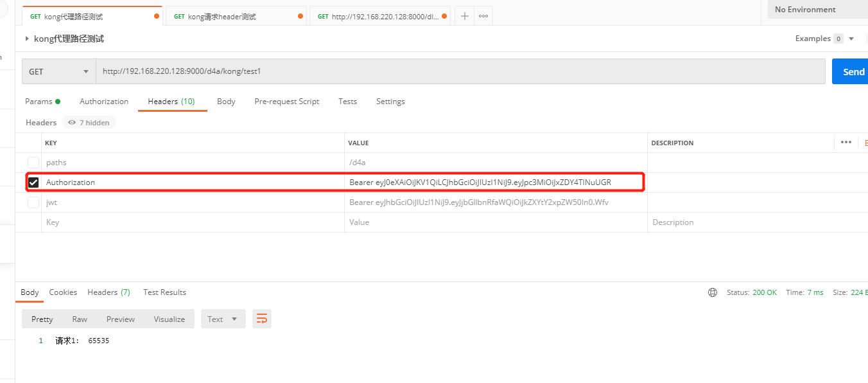Expand the kong代理路径测试 request description triangle
868x383 pixels.
click(x=27, y=39)
